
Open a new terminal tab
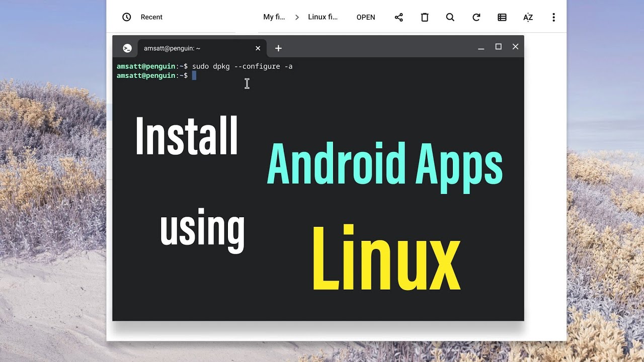pyautogui.click(x=278, y=48)
